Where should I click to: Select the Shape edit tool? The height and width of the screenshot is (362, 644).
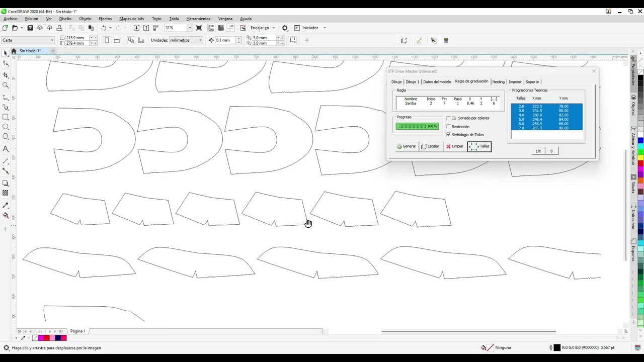coord(6,63)
